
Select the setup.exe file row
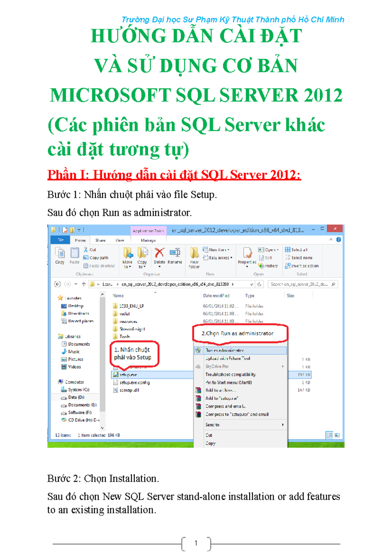[x=153, y=375]
